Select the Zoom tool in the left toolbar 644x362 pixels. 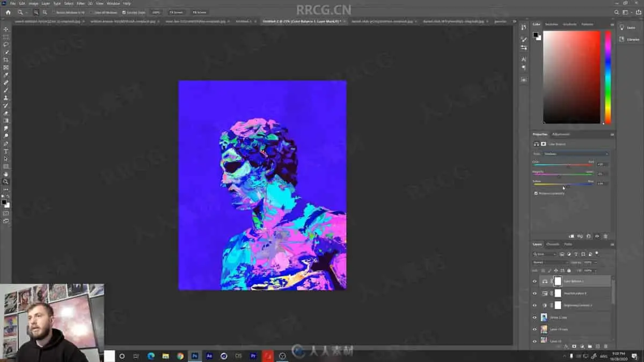click(6, 182)
